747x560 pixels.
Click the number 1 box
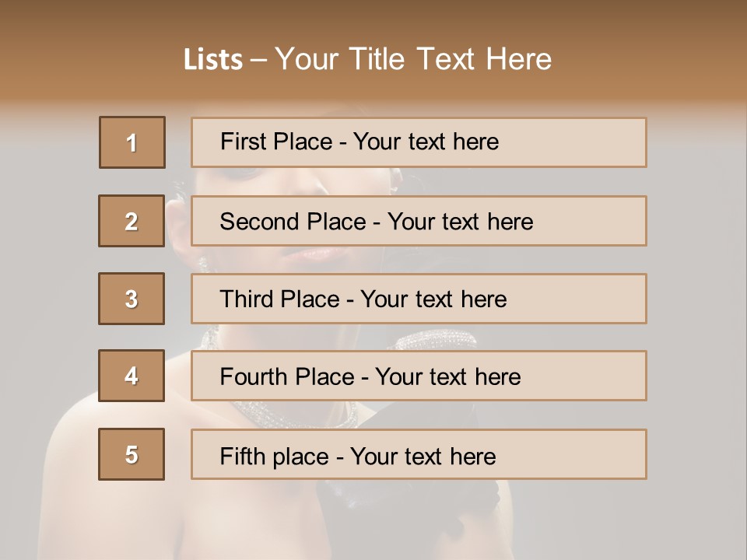(x=132, y=142)
